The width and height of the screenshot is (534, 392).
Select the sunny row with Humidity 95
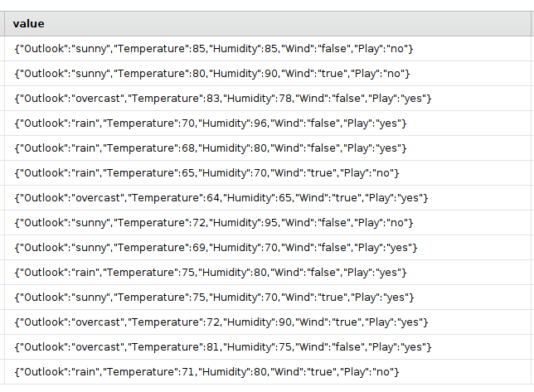pos(213,223)
